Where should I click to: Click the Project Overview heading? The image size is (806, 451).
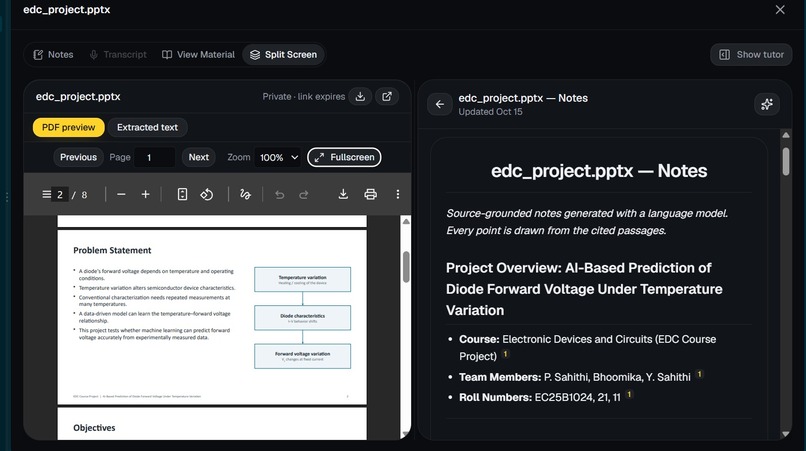click(x=584, y=289)
